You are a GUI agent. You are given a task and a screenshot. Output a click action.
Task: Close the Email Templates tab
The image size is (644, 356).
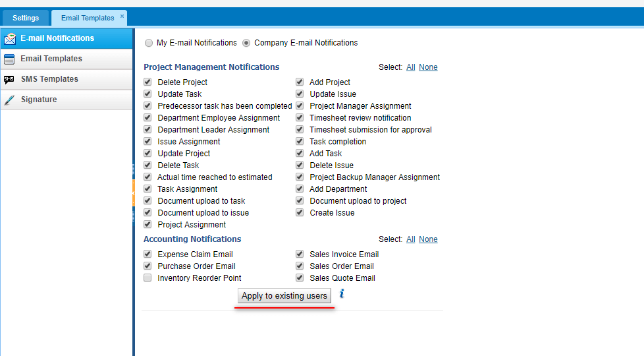coord(122,16)
